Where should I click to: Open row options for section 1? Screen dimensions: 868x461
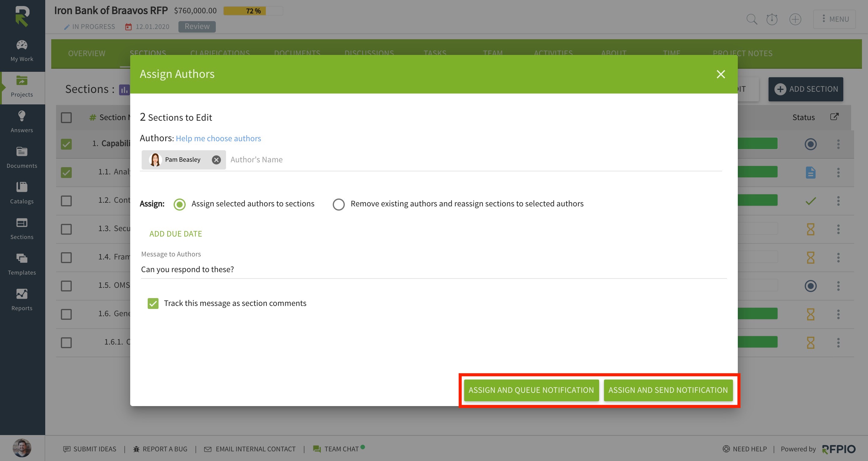(x=838, y=144)
